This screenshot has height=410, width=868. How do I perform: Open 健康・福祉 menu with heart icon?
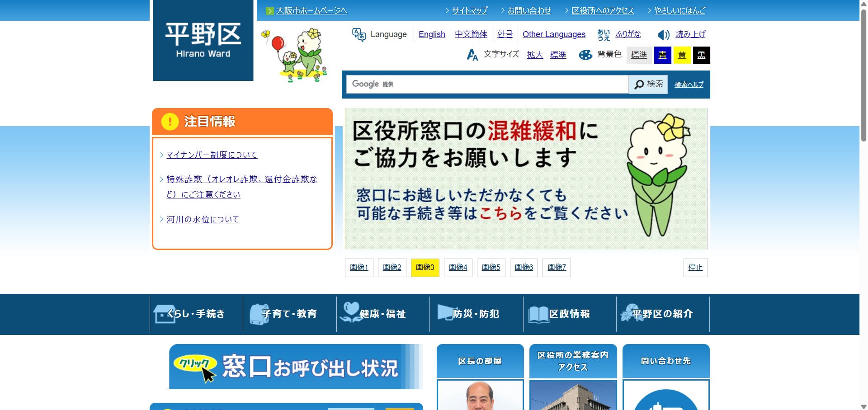pyautogui.click(x=383, y=314)
